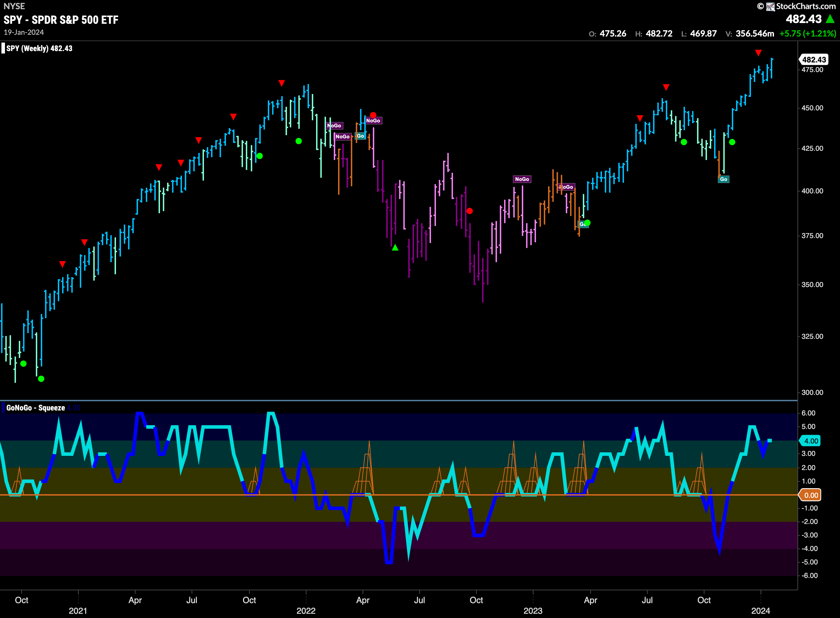Click the lowest green circle on the price chart

(41, 379)
